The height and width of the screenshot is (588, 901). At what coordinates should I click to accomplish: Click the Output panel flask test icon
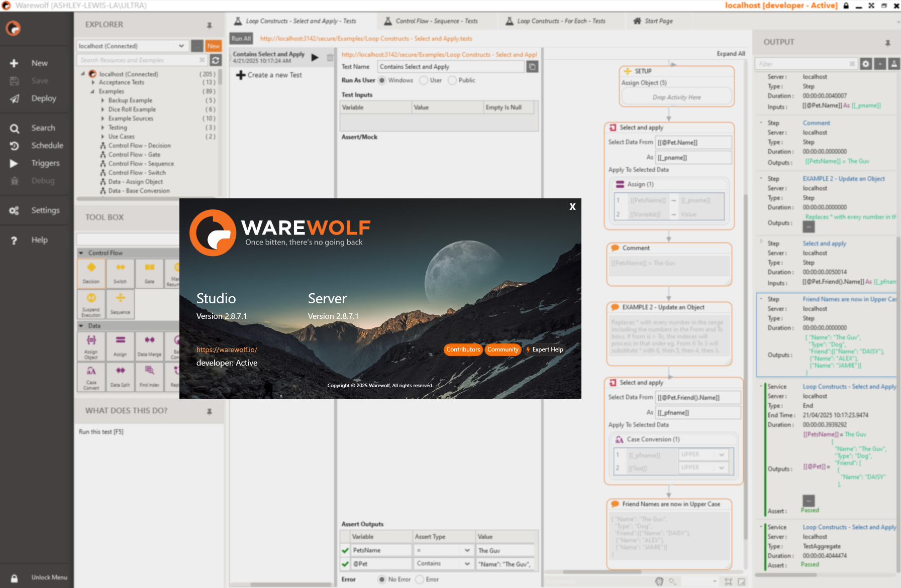point(894,64)
